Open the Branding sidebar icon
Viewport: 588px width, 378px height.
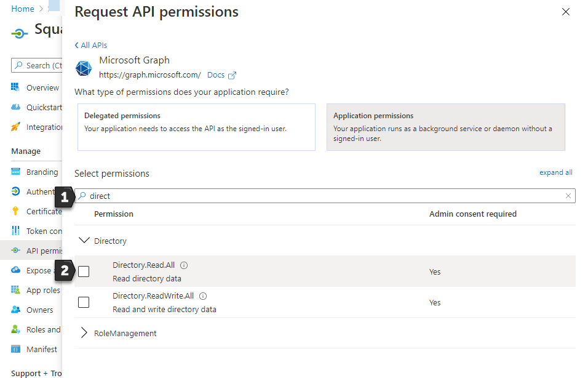tap(15, 172)
